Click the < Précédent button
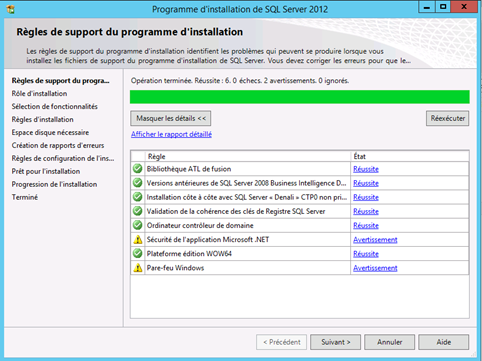 coord(281,342)
